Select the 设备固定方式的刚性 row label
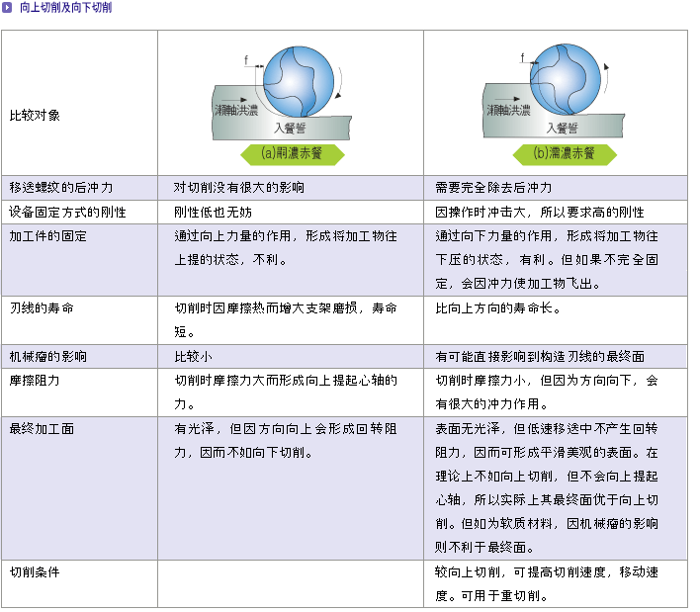 point(67,212)
